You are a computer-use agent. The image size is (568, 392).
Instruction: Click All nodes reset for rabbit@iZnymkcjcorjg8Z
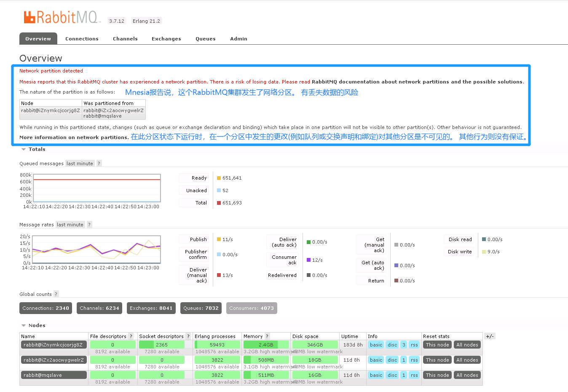(467, 345)
